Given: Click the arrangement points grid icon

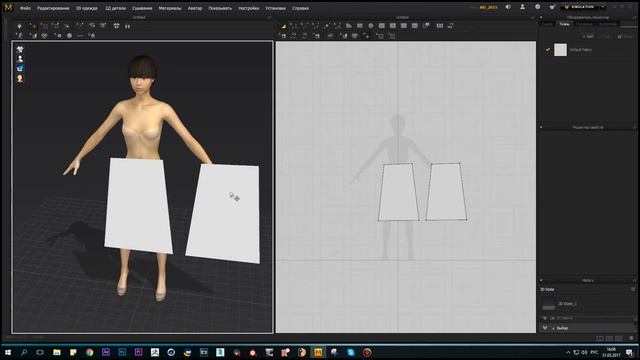Looking at the screenshot, I should (x=117, y=26).
